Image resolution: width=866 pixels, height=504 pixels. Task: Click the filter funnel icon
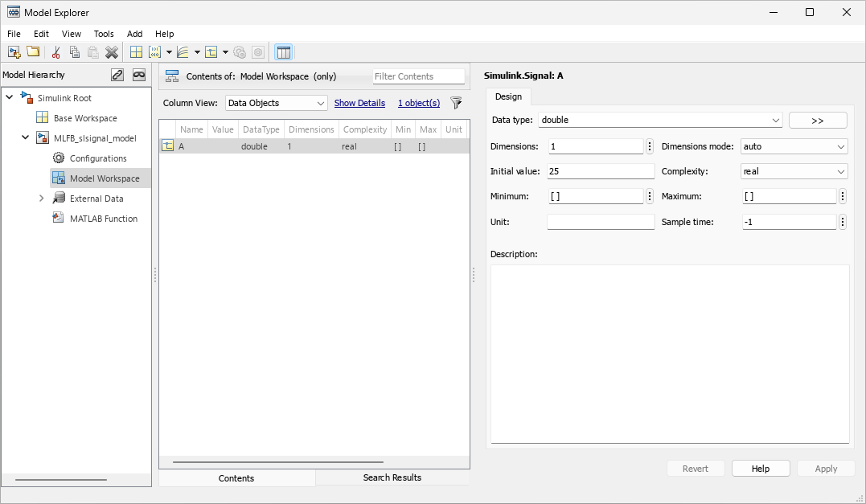coord(456,103)
